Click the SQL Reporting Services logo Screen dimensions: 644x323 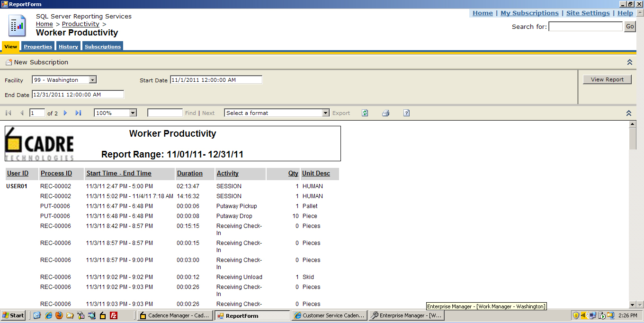(x=16, y=26)
